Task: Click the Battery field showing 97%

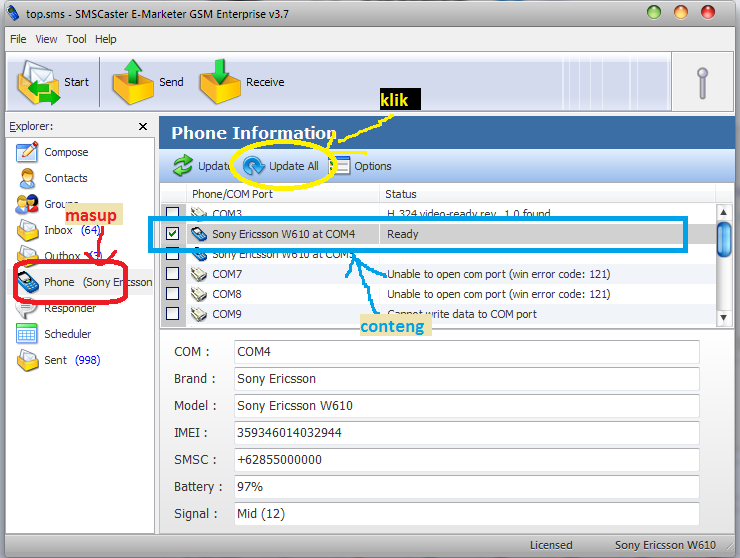Action: pos(466,486)
